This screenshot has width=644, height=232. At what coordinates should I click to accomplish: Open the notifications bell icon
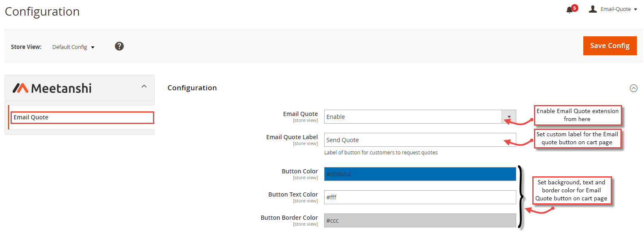click(569, 10)
